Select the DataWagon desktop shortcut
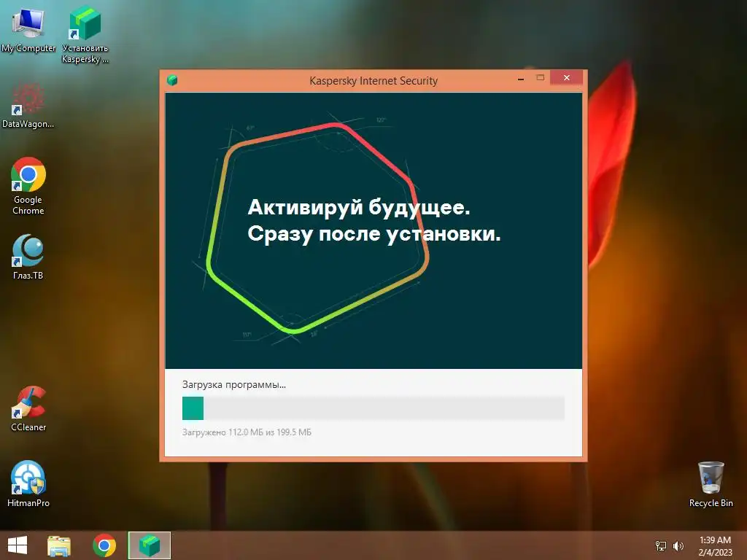 tap(28, 106)
